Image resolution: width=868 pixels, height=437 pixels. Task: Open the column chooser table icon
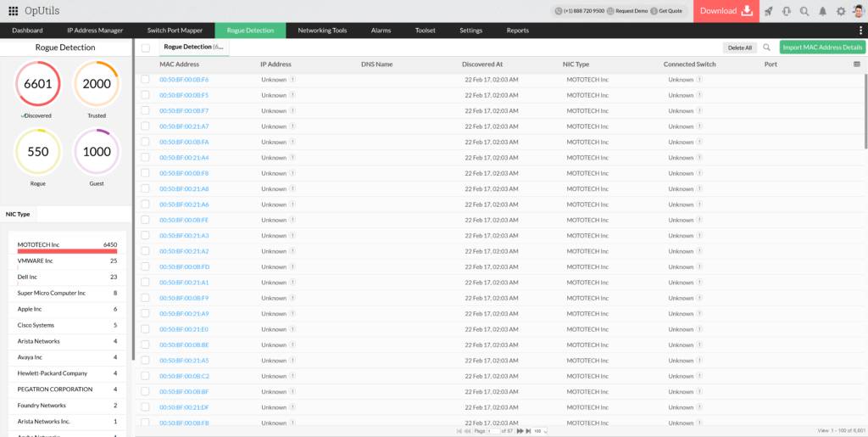point(857,64)
